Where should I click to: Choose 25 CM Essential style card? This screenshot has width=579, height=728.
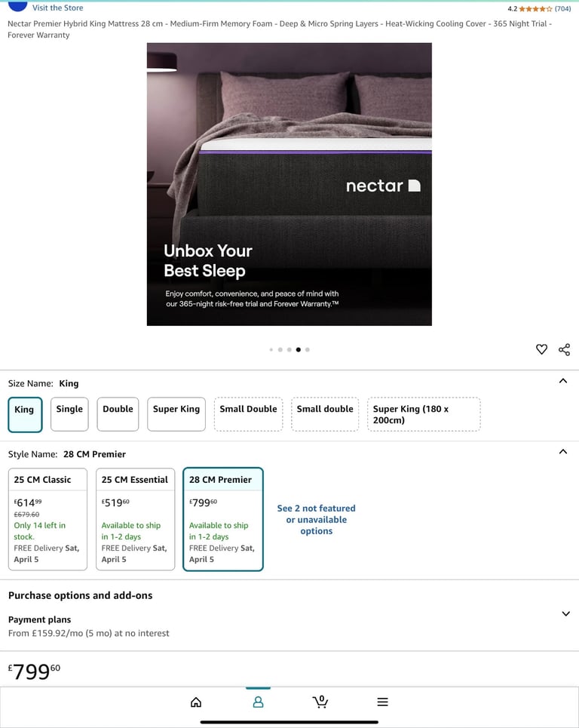[135, 519]
